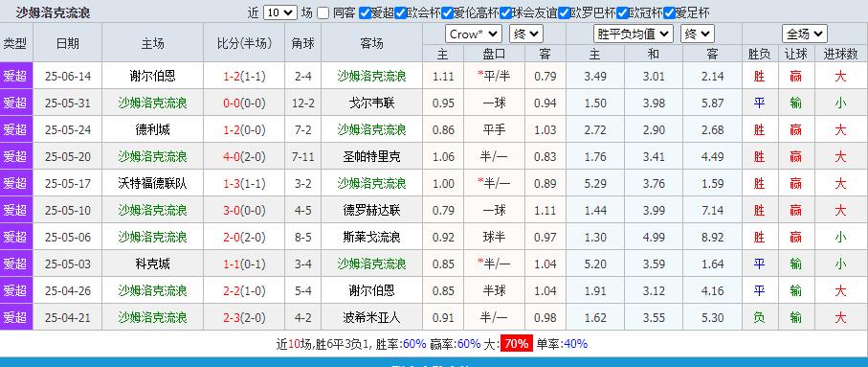Click score 2-3(2-0) against 波希米亚人
Image resolution: width=868 pixels, height=367 pixels.
coord(244,317)
